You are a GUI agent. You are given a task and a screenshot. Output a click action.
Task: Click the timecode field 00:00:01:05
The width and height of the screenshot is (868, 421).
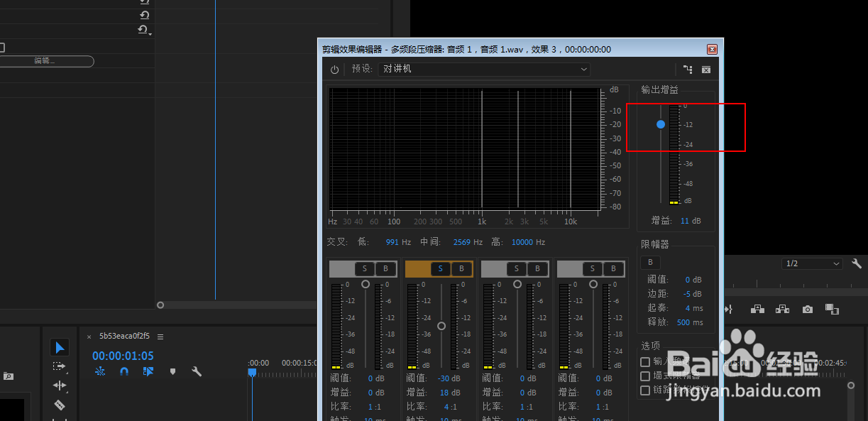point(122,356)
